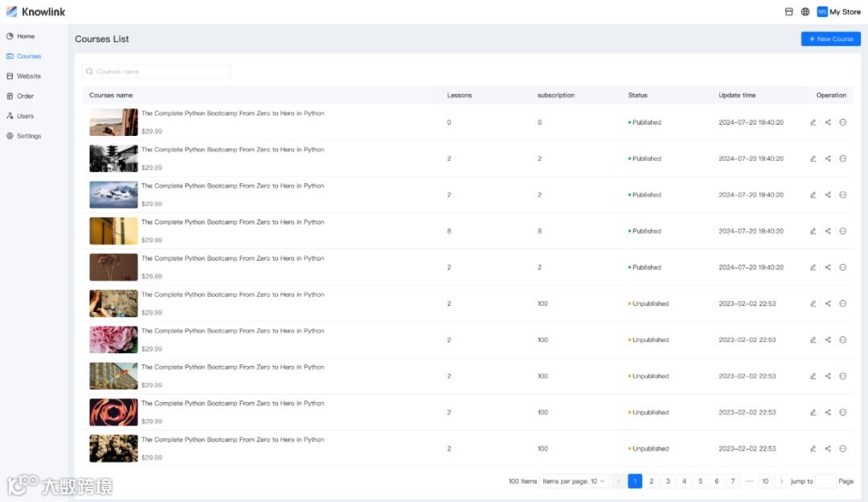Edit the last course in the list

[x=813, y=449]
